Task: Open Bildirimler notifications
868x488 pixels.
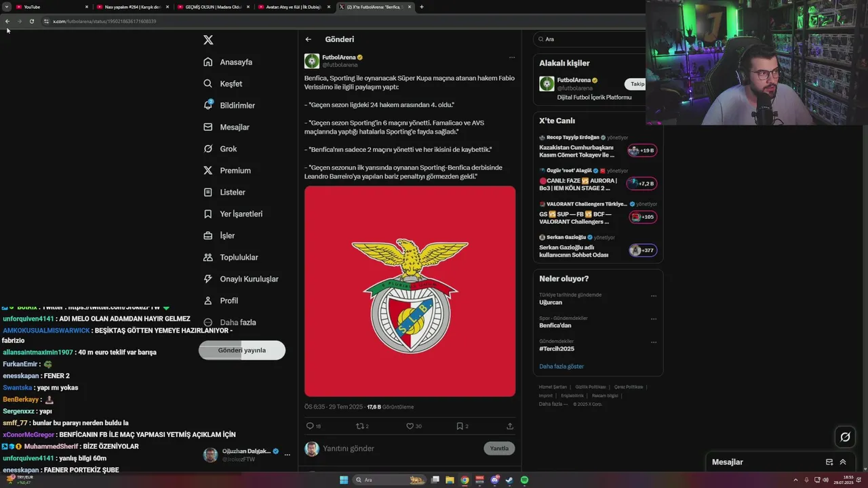Action: click(x=229, y=105)
